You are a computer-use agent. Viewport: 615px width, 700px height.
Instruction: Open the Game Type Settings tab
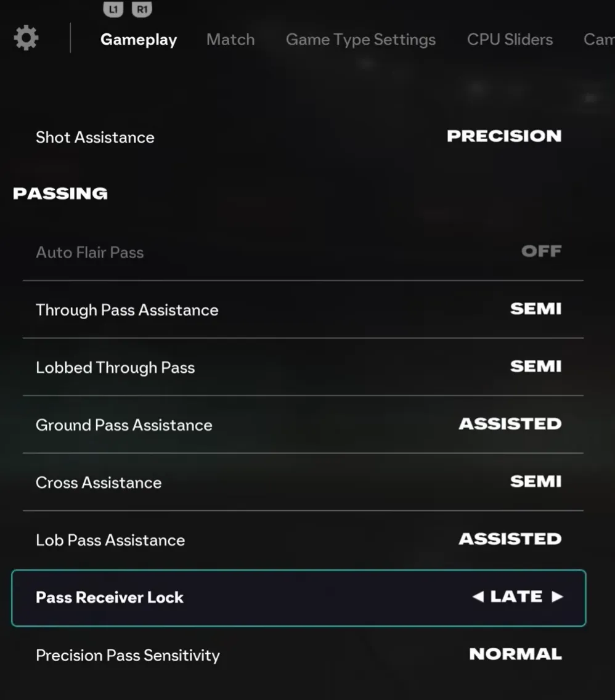[x=360, y=39]
